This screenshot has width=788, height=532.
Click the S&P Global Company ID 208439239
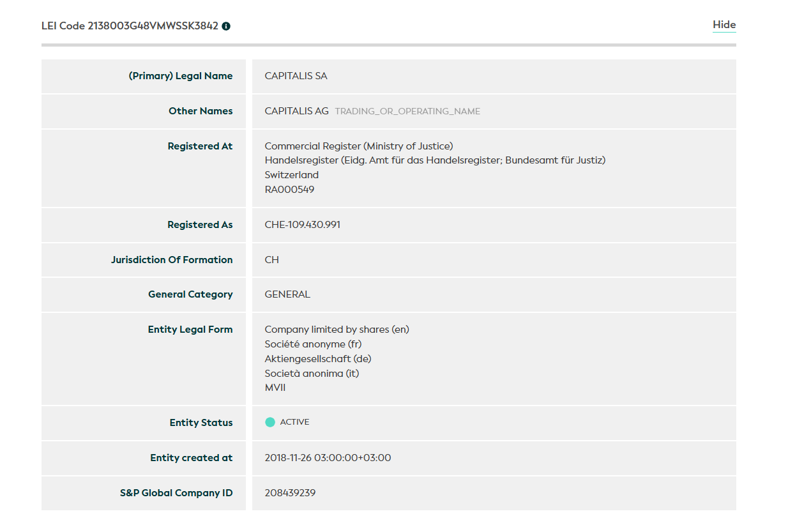coord(290,493)
